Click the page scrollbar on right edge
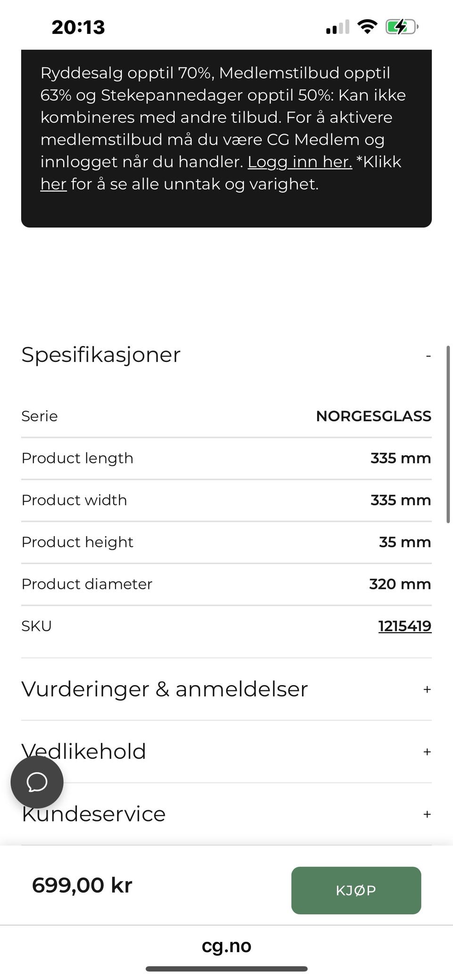453x980 pixels. [448, 434]
